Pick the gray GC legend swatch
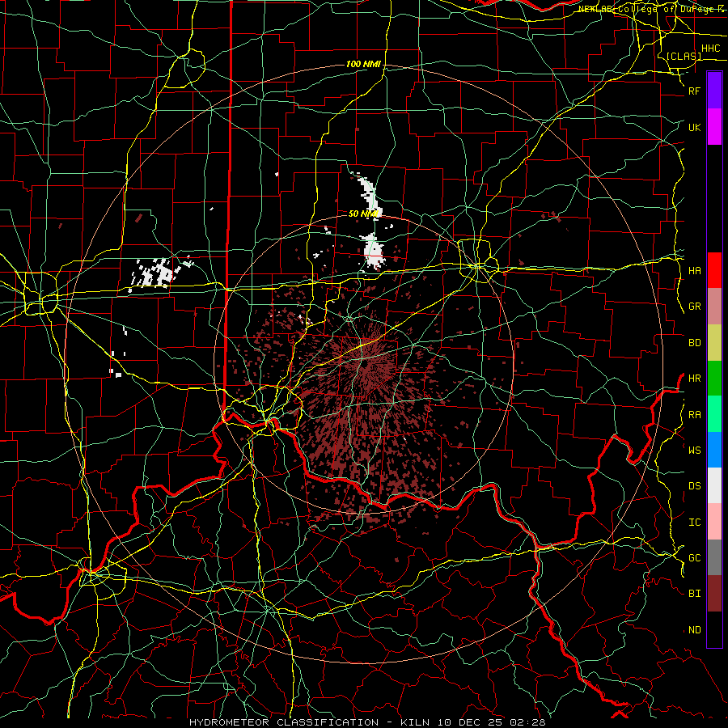 pyautogui.click(x=714, y=557)
